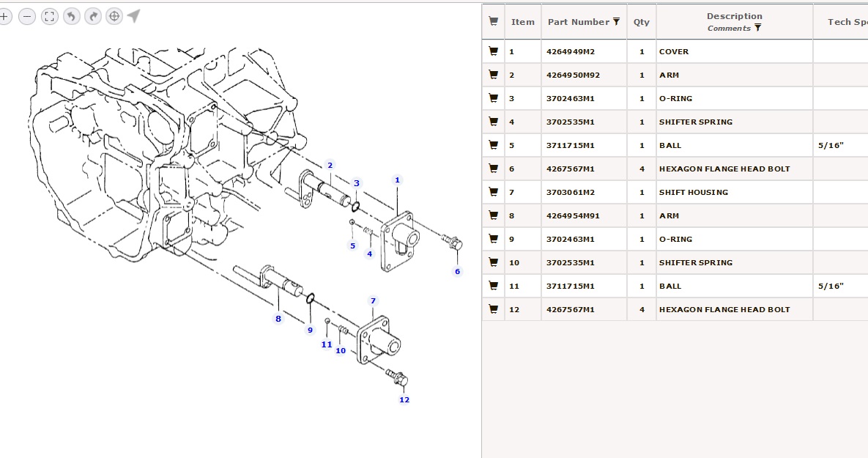Click the crosshair center-view icon
Screen dimensions: 868x458
[x=114, y=16]
